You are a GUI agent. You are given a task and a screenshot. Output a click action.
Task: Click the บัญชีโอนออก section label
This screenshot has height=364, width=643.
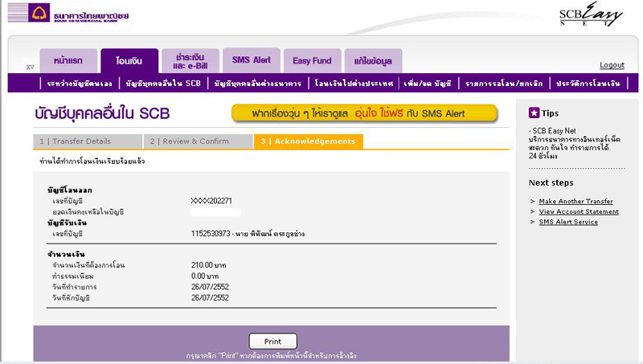(70, 190)
